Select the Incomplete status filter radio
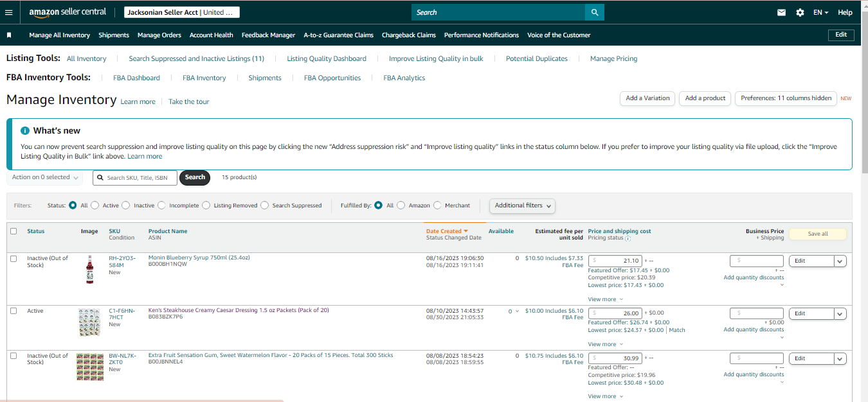Image resolution: width=868 pixels, height=402 pixels. pyautogui.click(x=161, y=205)
